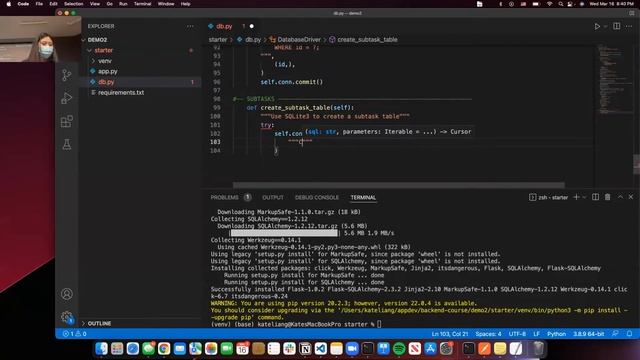Open editor More Actions ellipsis
Screen dimensions: 640x360
629,26
